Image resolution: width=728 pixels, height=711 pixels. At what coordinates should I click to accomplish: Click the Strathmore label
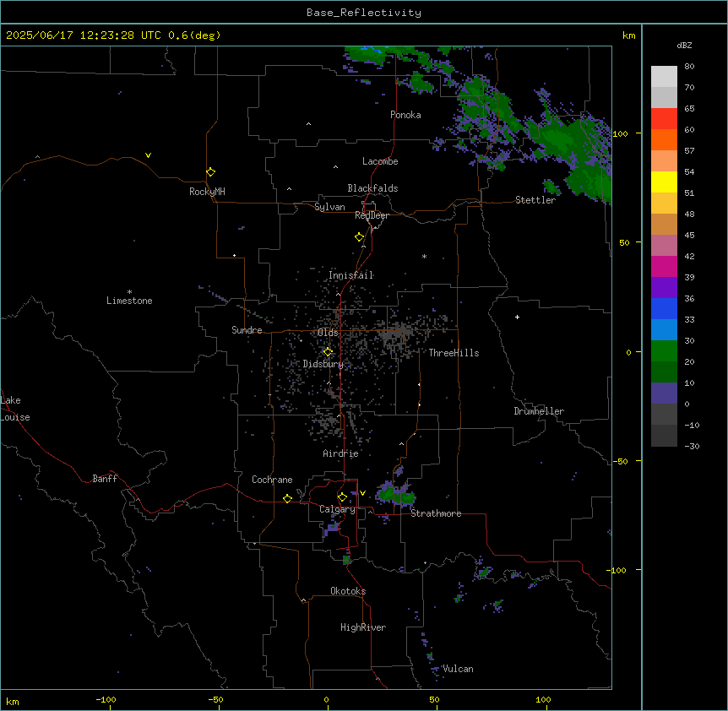[x=436, y=513]
